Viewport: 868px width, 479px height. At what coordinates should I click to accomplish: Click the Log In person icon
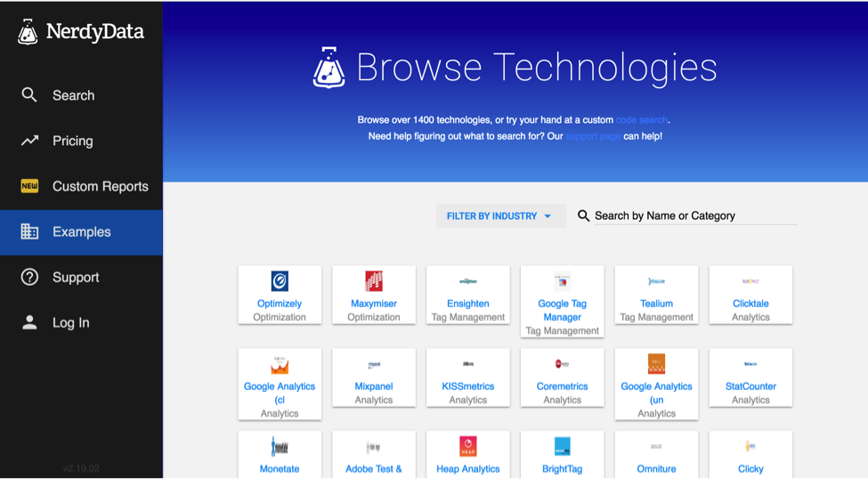click(x=29, y=322)
